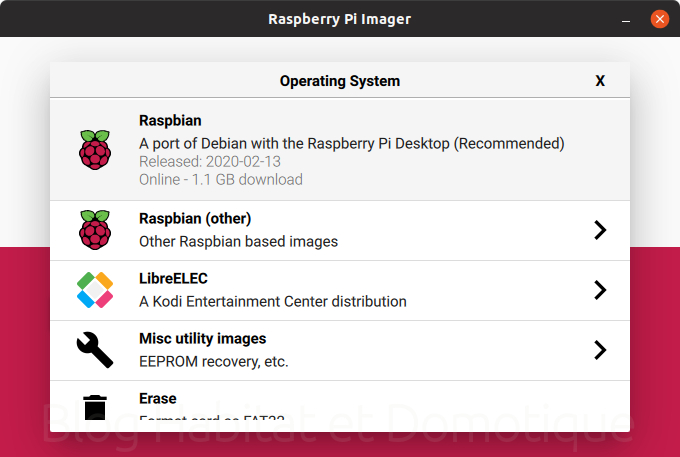Select the LibreELEC entry name

pos(175,279)
